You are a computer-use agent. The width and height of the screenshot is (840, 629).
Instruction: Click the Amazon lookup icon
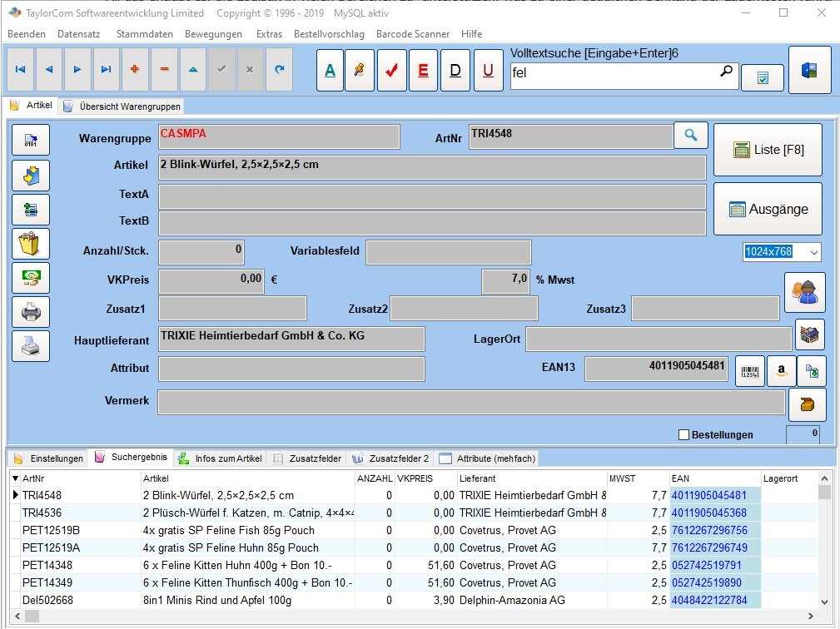pyautogui.click(x=782, y=371)
